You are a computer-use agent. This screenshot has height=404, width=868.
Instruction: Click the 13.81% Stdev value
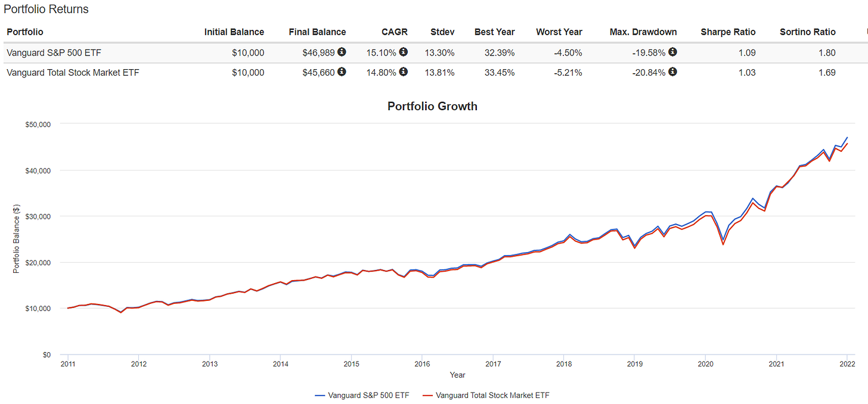coord(440,72)
